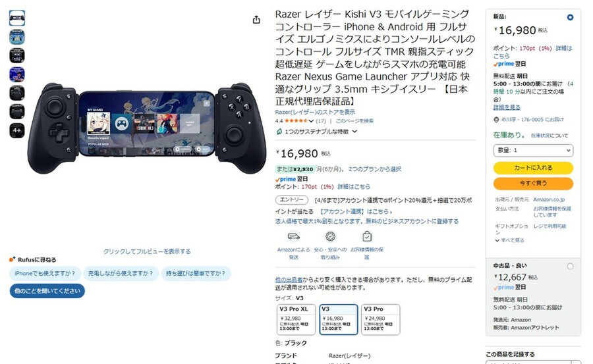Add item with 'カートに入れる' button

(533, 168)
